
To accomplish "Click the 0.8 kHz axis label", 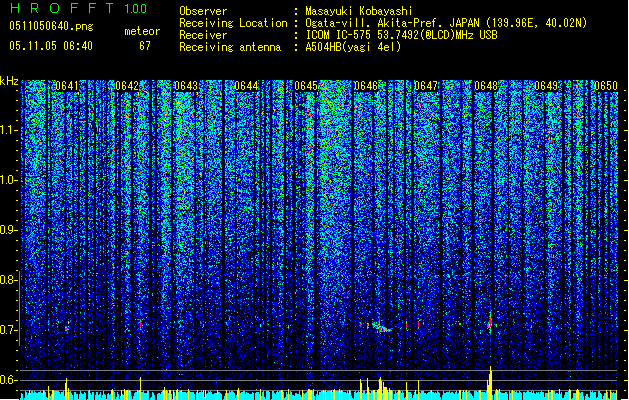I will 8,280.
